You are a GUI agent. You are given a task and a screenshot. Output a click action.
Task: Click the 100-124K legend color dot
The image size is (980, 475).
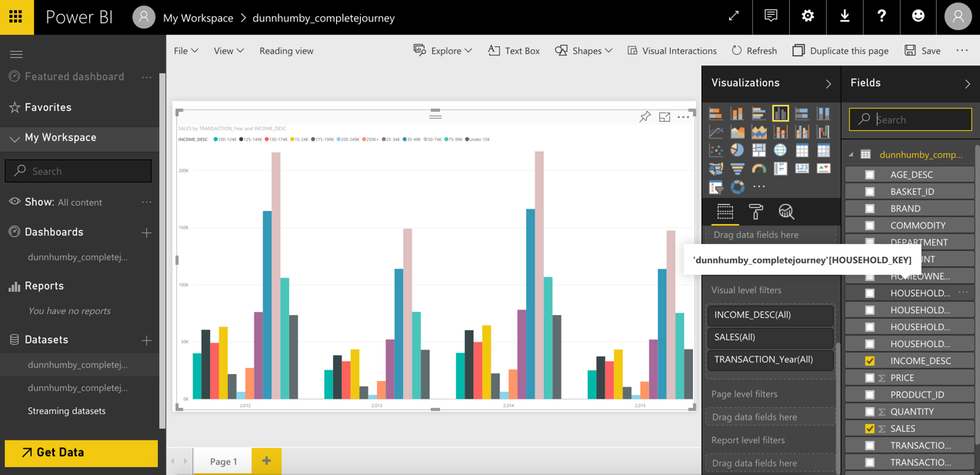point(215,139)
